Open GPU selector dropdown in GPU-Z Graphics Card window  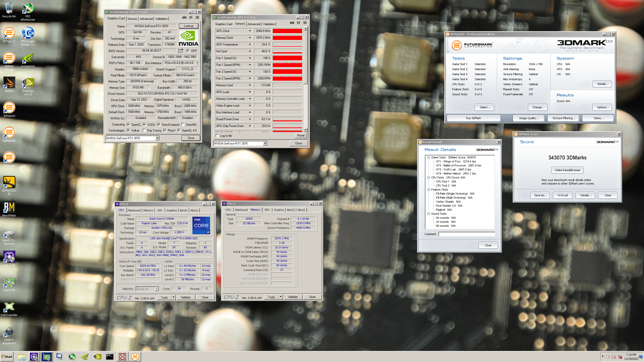coord(157,138)
